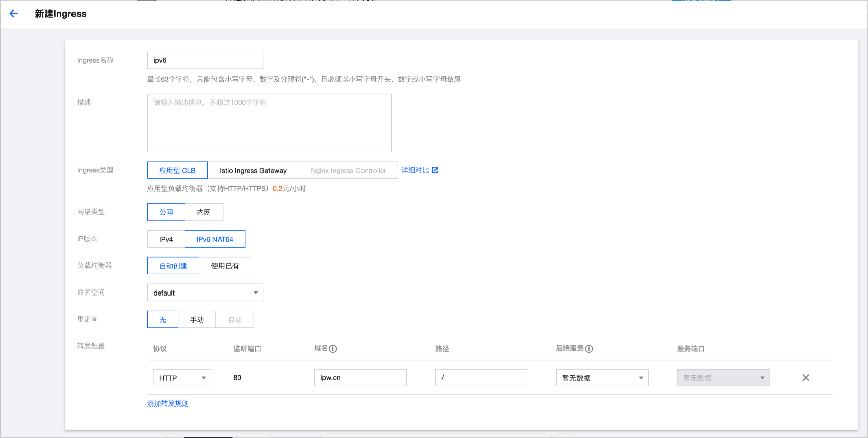Click the 服务端口 column header

tap(691, 349)
